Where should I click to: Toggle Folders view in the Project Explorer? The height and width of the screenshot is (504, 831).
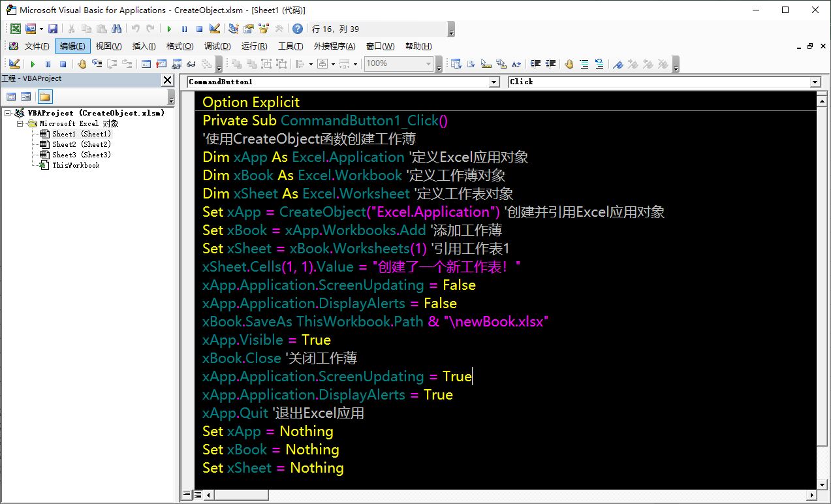click(x=46, y=95)
